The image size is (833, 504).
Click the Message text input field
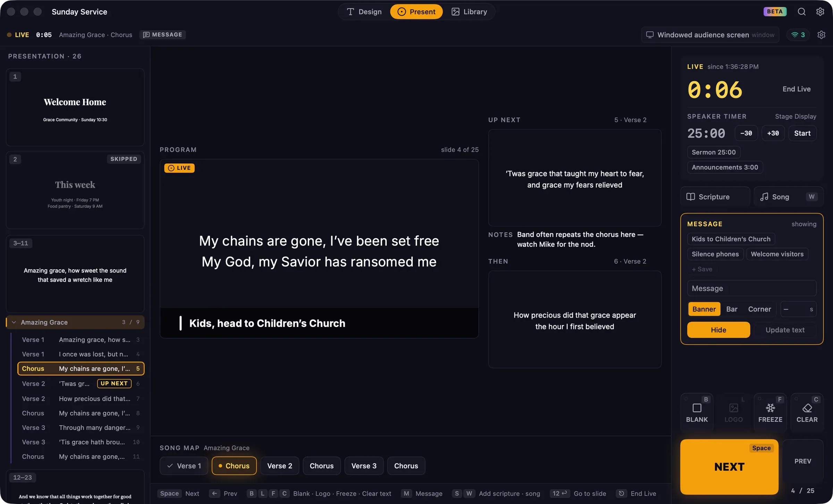click(x=752, y=288)
